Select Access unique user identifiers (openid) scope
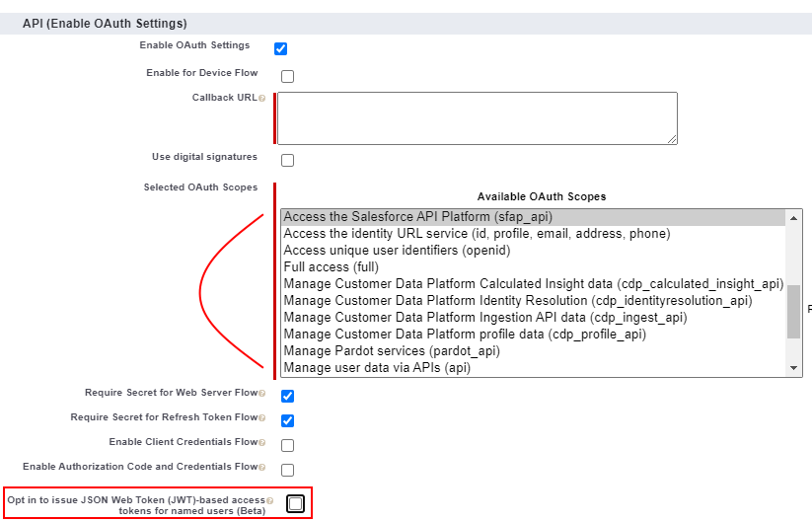 [x=533, y=251]
